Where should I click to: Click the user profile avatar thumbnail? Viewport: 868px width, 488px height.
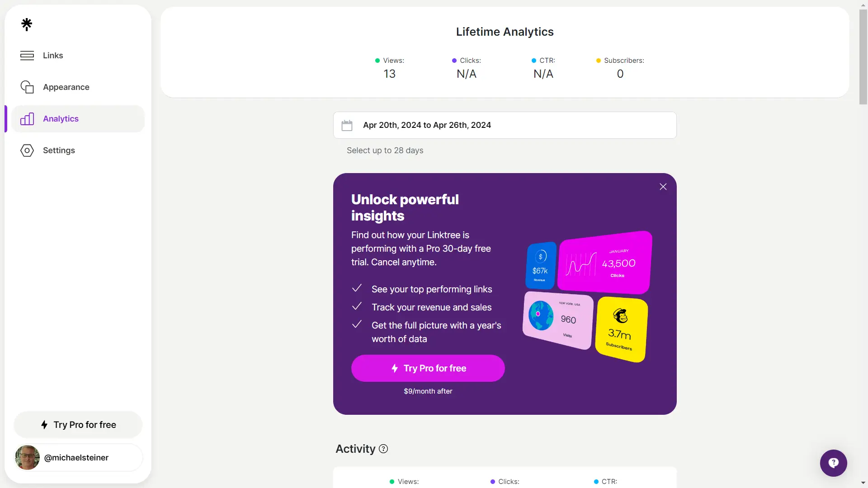(x=28, y=458)
